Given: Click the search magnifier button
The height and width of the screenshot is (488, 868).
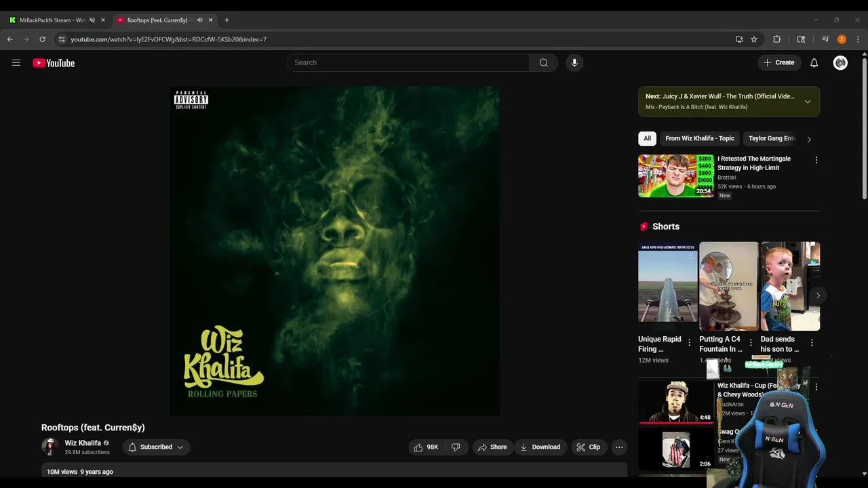Looking at the screenshot, I should (543, 62).
